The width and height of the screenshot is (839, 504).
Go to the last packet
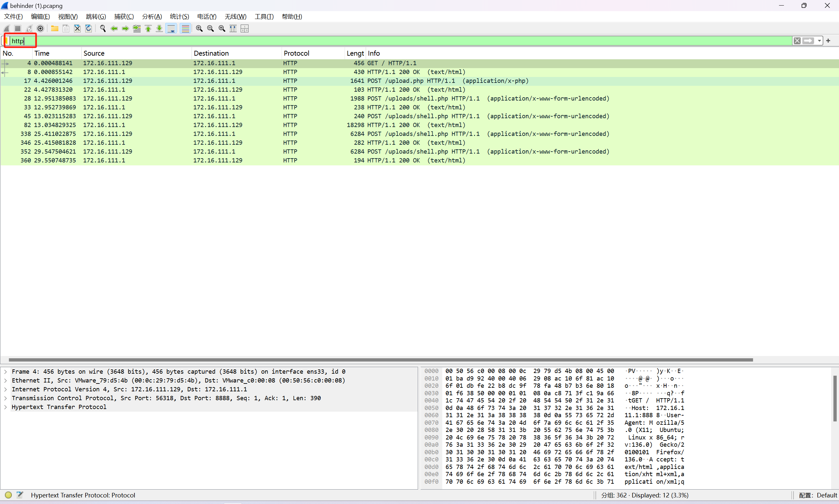[159, 28]
